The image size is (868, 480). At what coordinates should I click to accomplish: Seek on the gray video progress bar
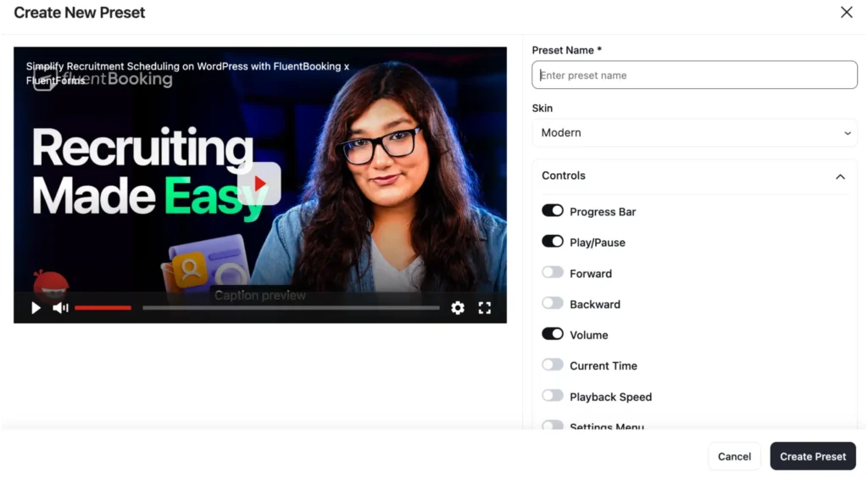pos(292,308)
